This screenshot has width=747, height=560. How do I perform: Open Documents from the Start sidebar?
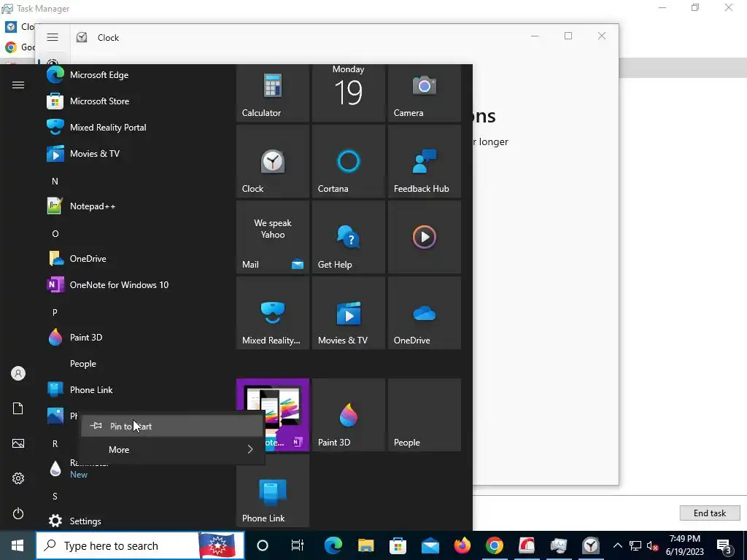[x=18, y=408]
